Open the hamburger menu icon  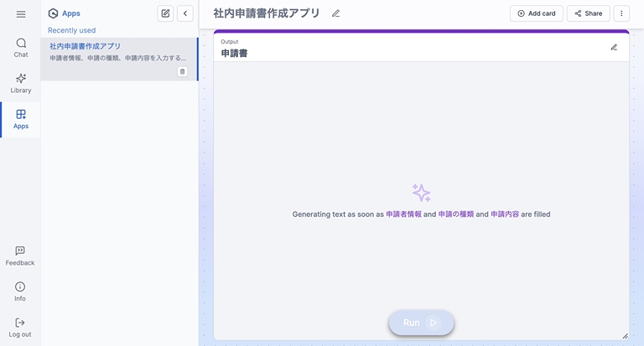tap(20, 14)
